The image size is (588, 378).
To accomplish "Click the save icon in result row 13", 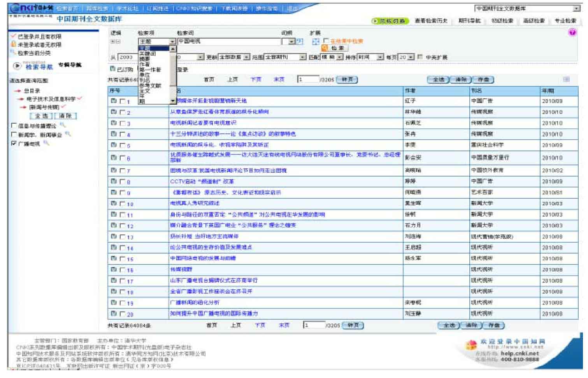I will click(x=114, y=236).
